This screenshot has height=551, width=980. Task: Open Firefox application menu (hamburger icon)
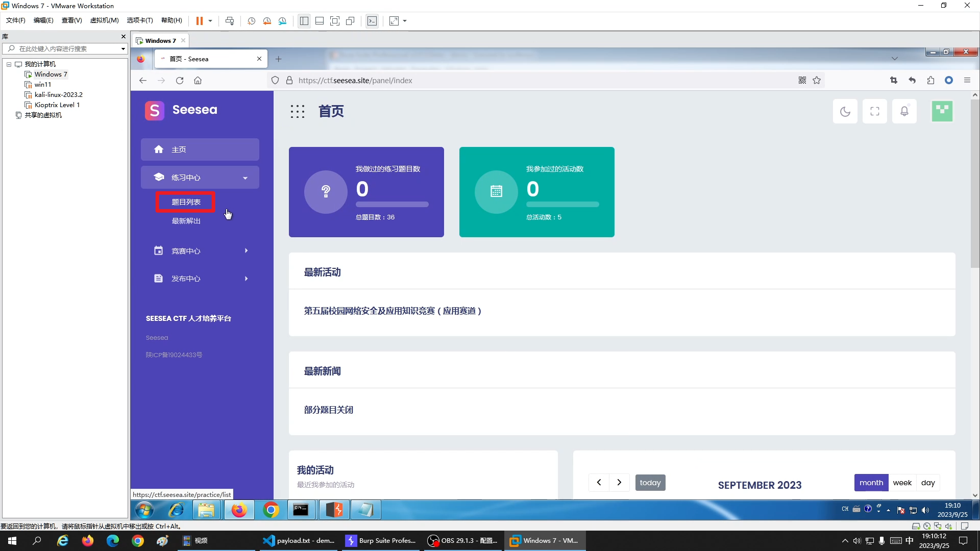click(967, 80)
